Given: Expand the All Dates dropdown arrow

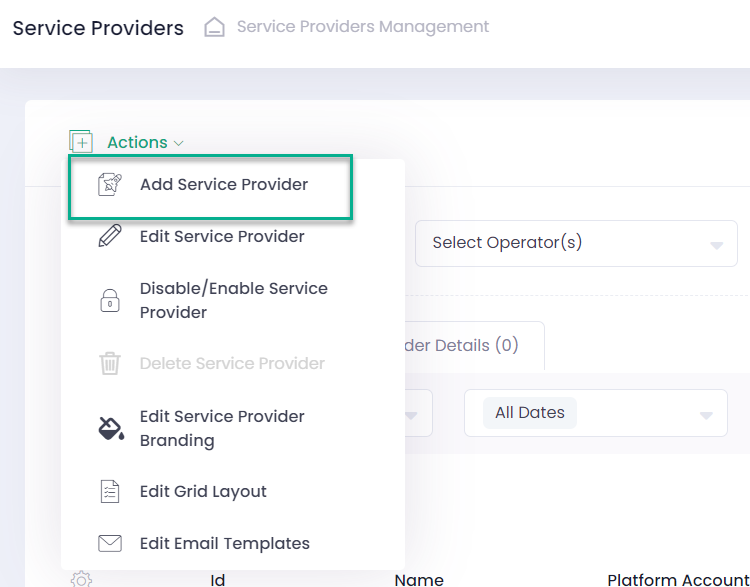Looking at the screenshot, I should coord(706,414).
